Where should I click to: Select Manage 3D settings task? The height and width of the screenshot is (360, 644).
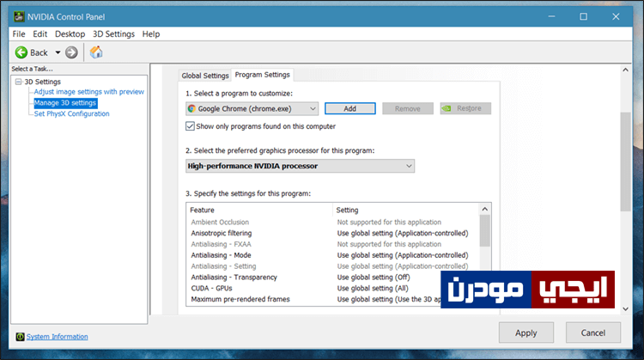65,103
